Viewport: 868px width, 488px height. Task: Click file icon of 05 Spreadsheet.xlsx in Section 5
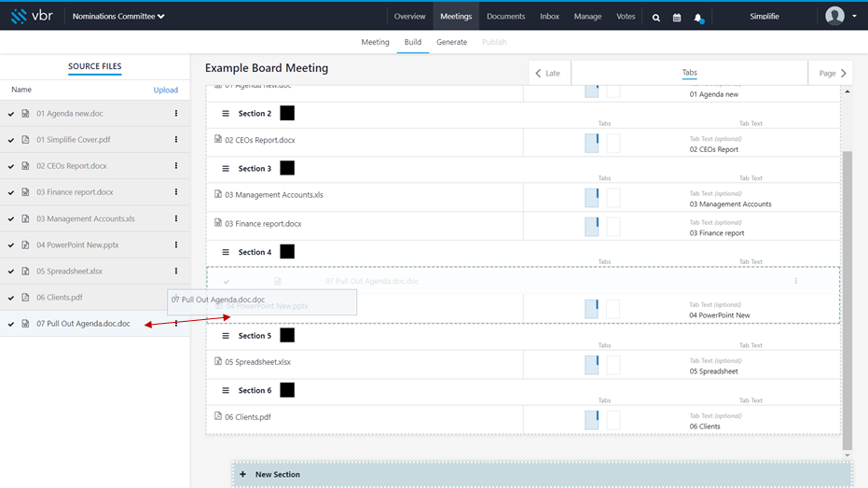(x=218, y=361)
